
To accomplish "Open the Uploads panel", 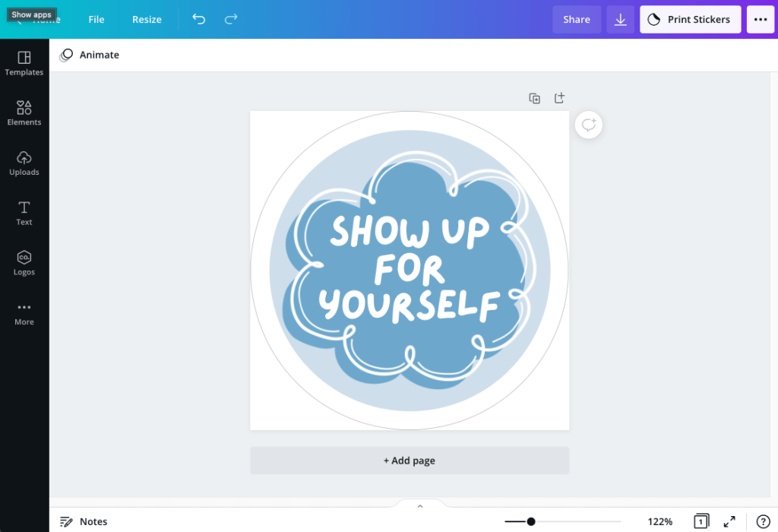I will coord(24,163).
